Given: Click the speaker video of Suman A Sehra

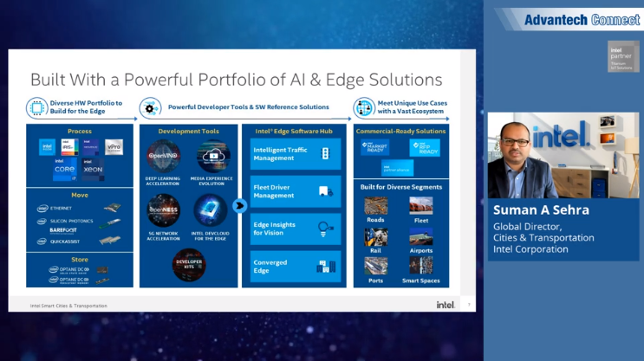Looking at the screenshot, I should pos(563,156).
